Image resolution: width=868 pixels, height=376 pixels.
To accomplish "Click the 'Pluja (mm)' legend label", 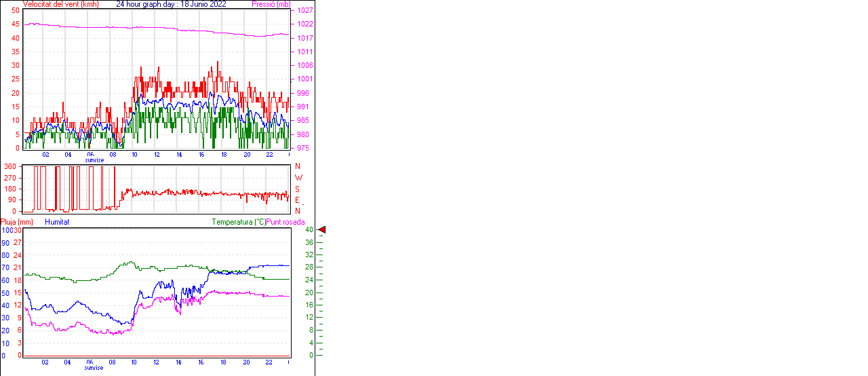I will tap(17, 222).
